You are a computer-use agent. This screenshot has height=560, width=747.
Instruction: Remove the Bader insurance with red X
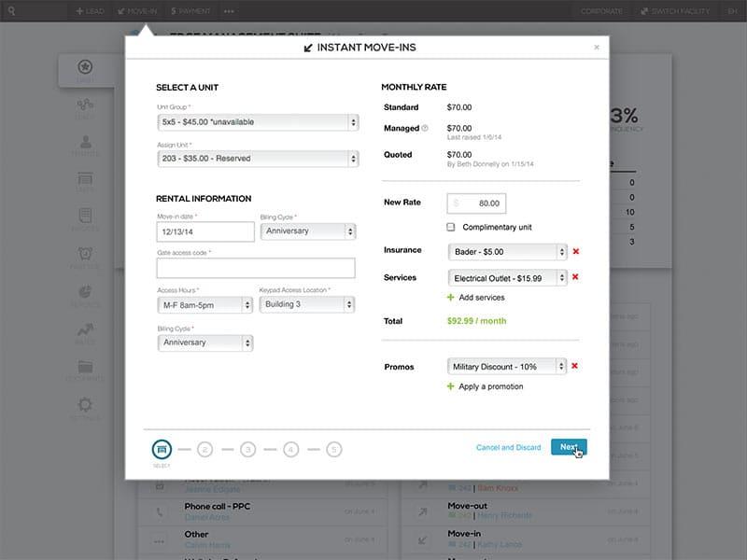[x=576, y=251]
